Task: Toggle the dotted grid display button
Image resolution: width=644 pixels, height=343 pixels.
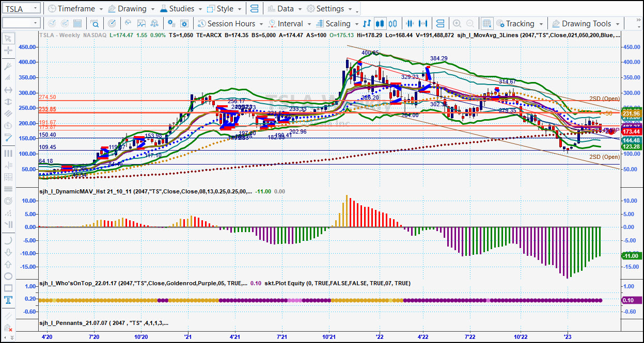Action: coord(486,23)
